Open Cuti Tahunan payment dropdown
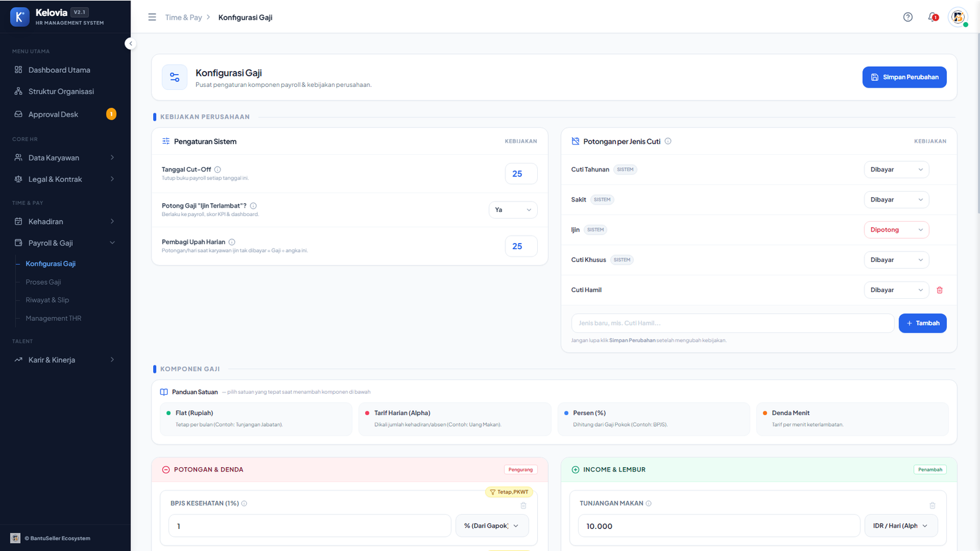The height and width of the screenshot is (551, 980). (897, 170)
